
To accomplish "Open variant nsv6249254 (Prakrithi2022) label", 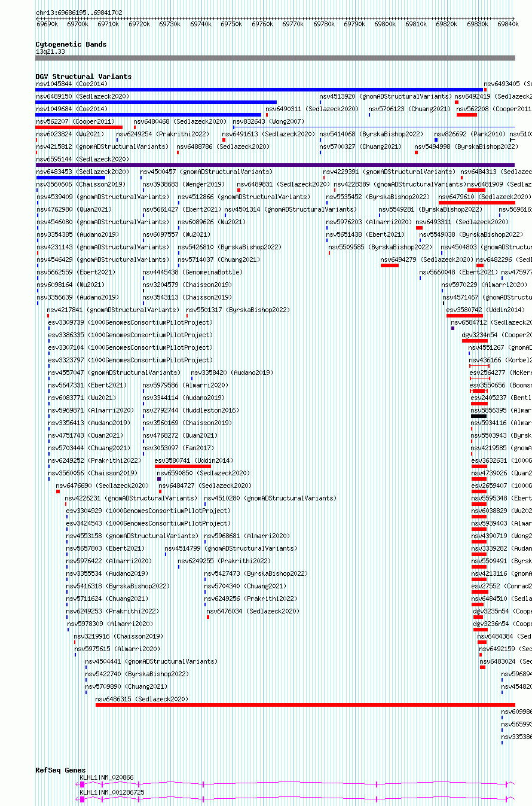I will click(163, 134).
